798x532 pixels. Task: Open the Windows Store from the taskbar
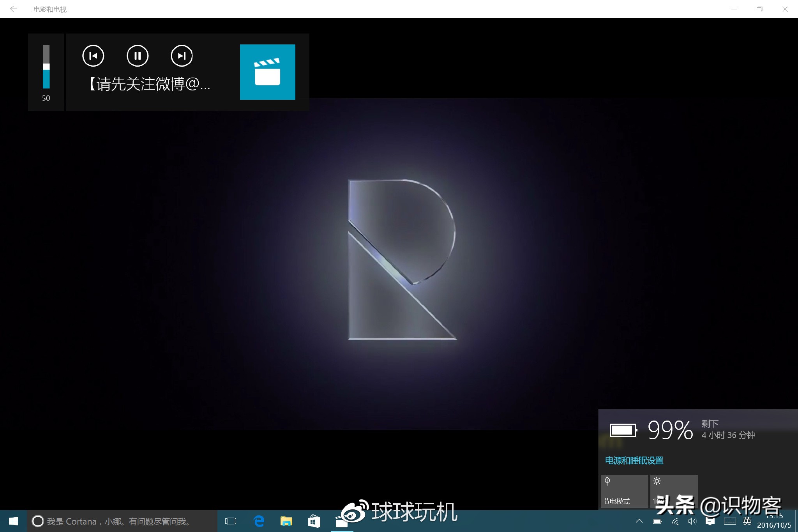314,521
